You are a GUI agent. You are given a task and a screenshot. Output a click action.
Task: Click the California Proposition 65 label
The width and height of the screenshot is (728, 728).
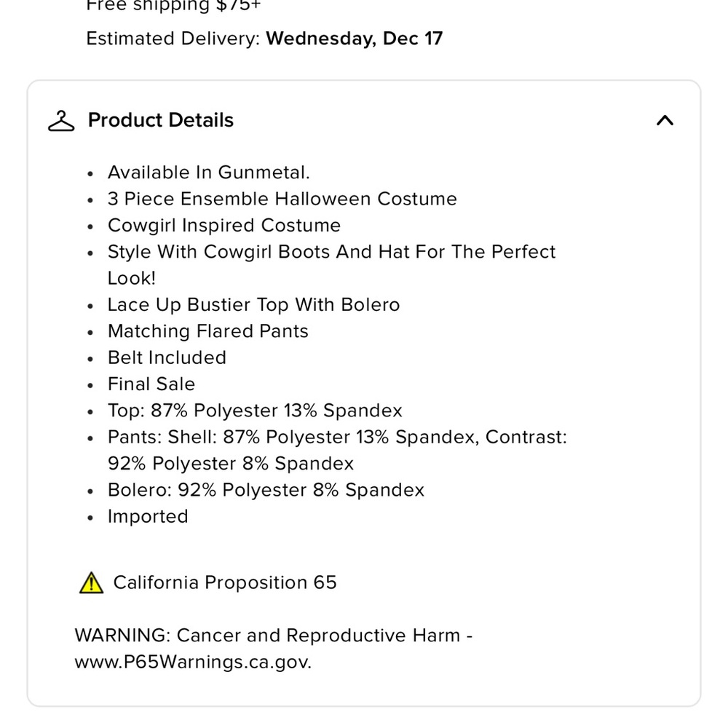pos(225,582)
